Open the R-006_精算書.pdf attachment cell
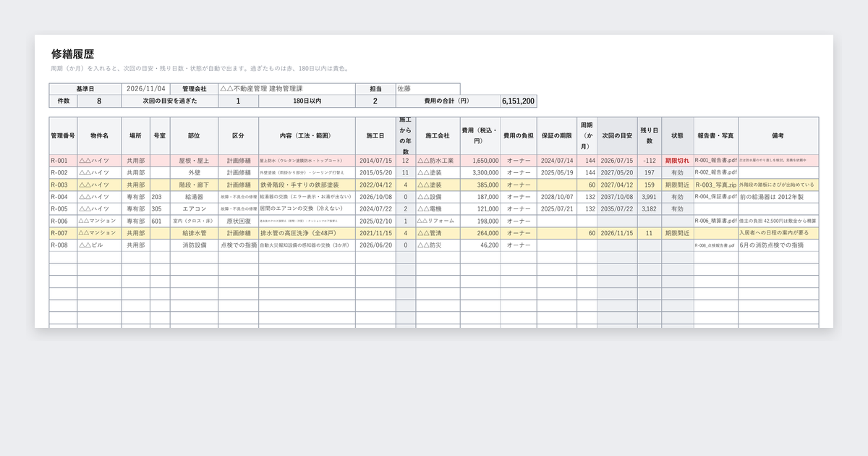The image size is (868, 456). tap(715, 221)
